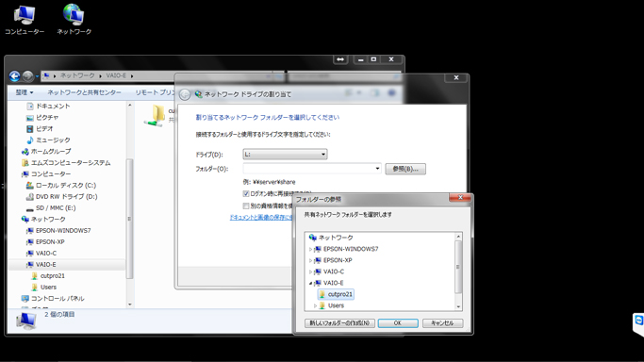Select VAIO-E row in Explorer sidebar
Image resolution: width=644 pixels, height=362 pixels.
coord(67,265)
